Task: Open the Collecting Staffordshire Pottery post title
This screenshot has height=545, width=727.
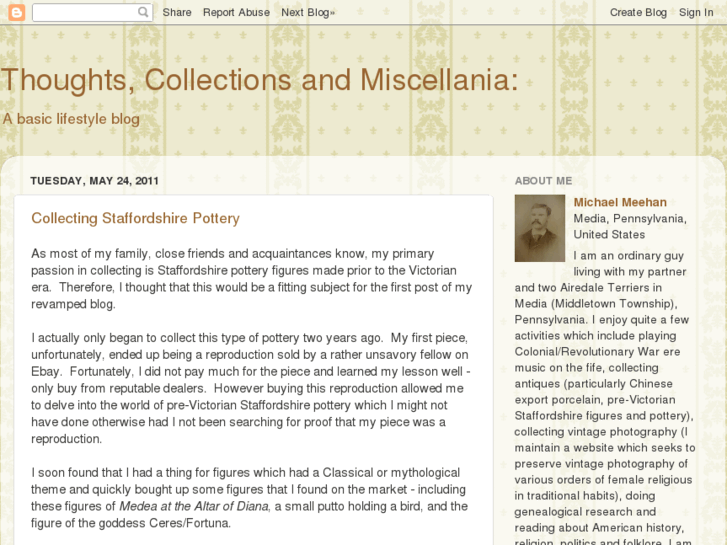Action: coord(135,218)
